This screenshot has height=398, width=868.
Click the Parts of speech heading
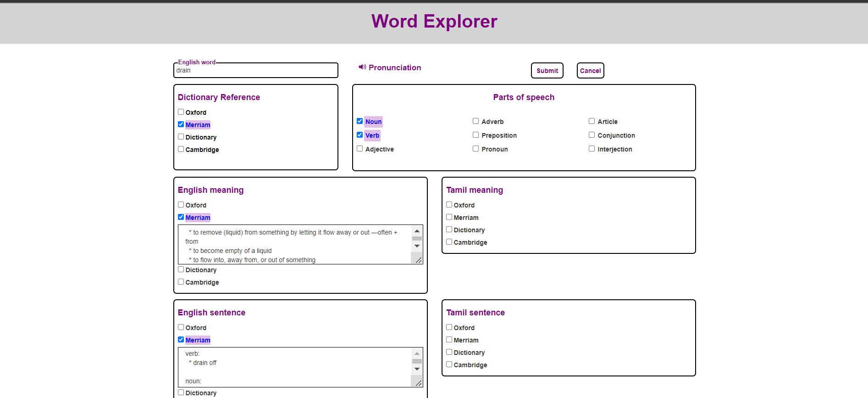(524, 97)
